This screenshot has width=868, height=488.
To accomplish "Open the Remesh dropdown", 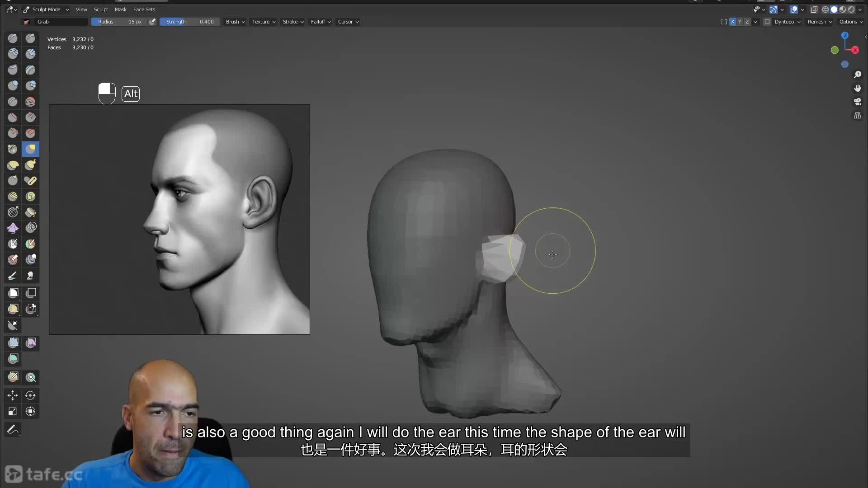I will (x=820, y=22).
